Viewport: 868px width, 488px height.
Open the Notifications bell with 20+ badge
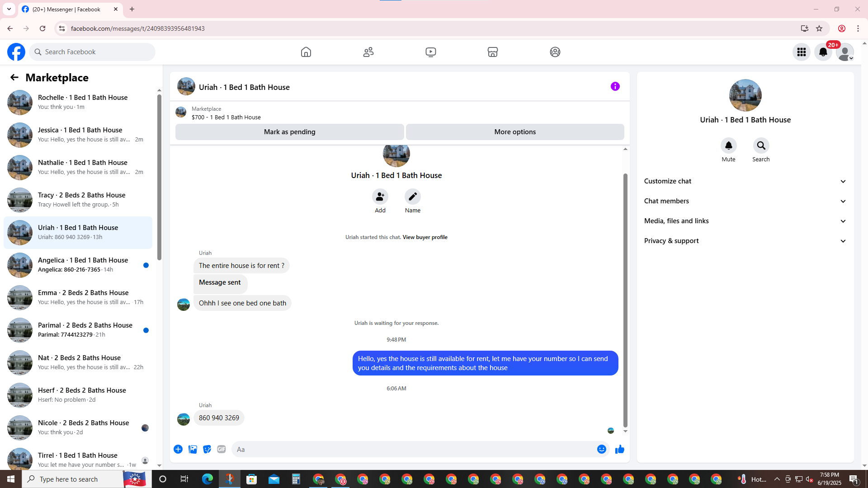(x=823, y=52)
